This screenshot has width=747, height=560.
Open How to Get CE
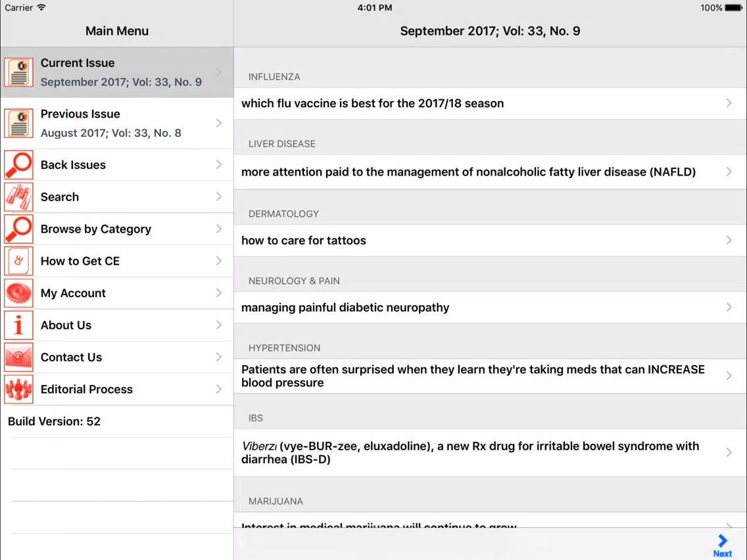click(117, 261)
